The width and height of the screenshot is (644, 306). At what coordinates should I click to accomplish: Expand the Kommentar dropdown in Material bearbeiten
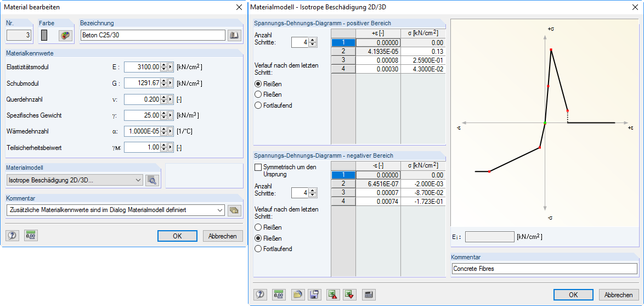point(220,210)
